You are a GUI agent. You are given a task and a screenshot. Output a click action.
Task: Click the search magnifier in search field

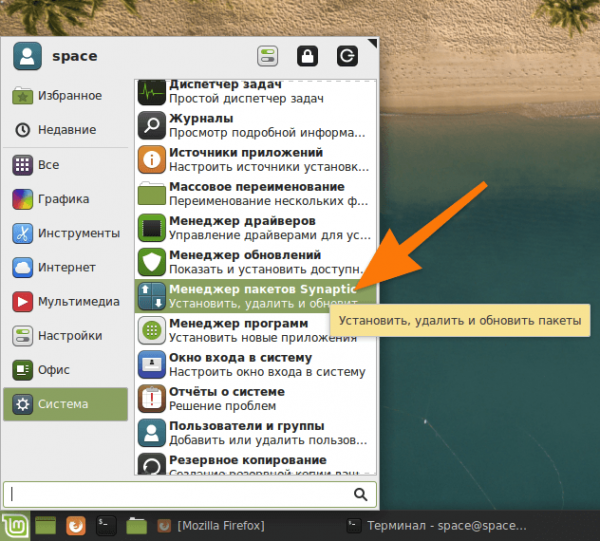point(360,494)
